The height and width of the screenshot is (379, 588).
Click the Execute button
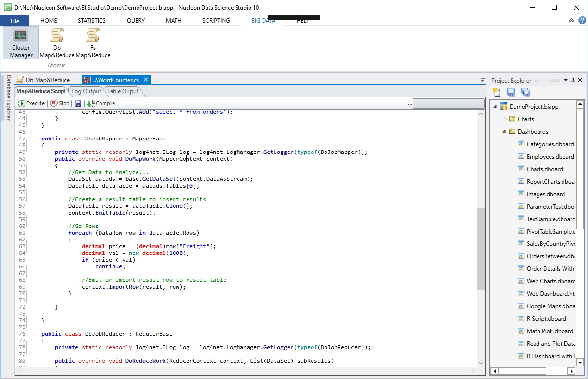(x=31, y=103)
